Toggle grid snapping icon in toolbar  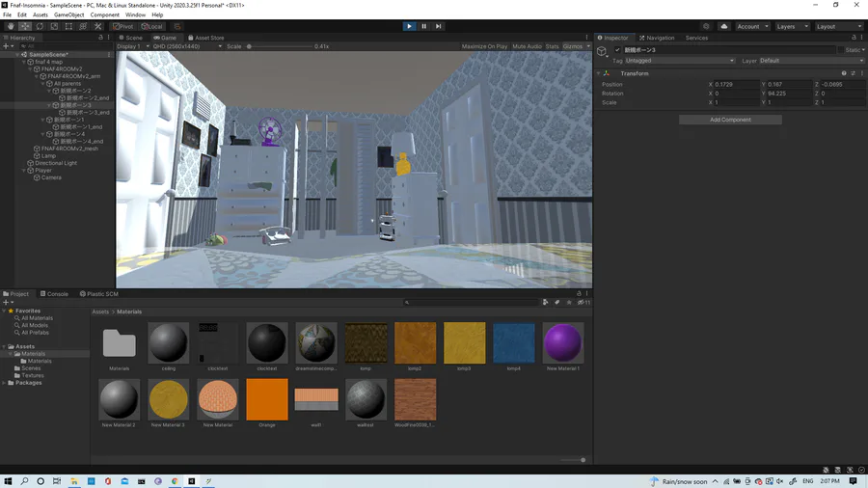[x=177, y=26]
